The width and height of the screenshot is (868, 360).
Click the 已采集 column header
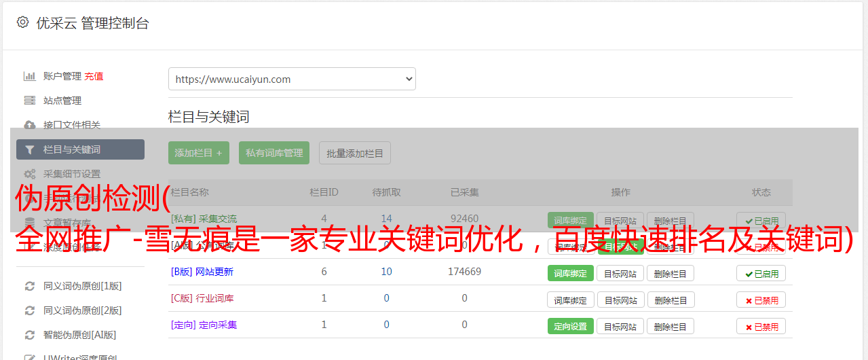pos(464,192)
